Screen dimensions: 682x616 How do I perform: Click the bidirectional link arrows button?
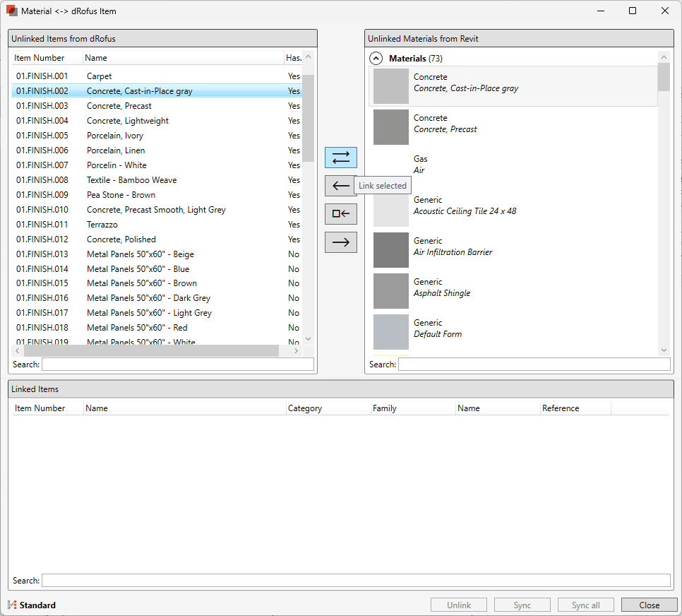pyautogui.click(x=340, y=158)
